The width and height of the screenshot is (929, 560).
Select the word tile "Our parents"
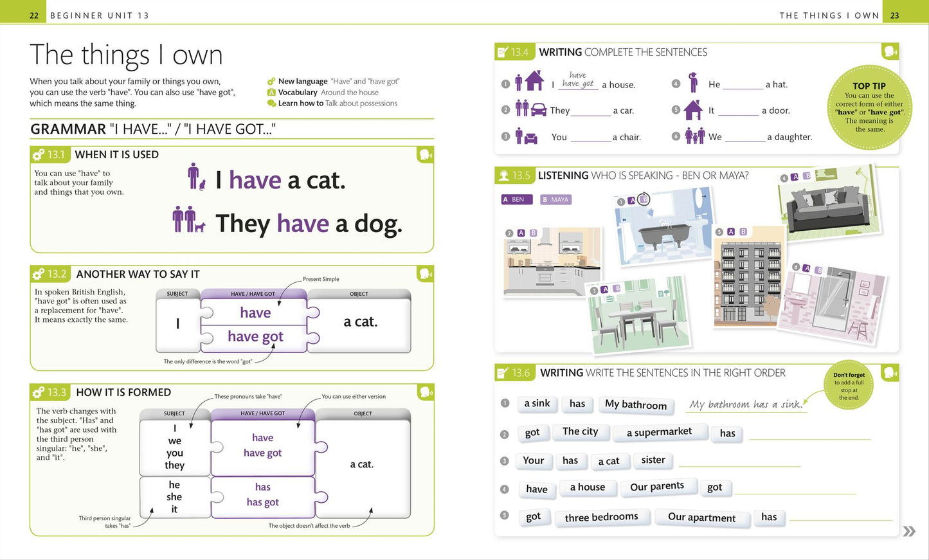[x=657, y=487]
